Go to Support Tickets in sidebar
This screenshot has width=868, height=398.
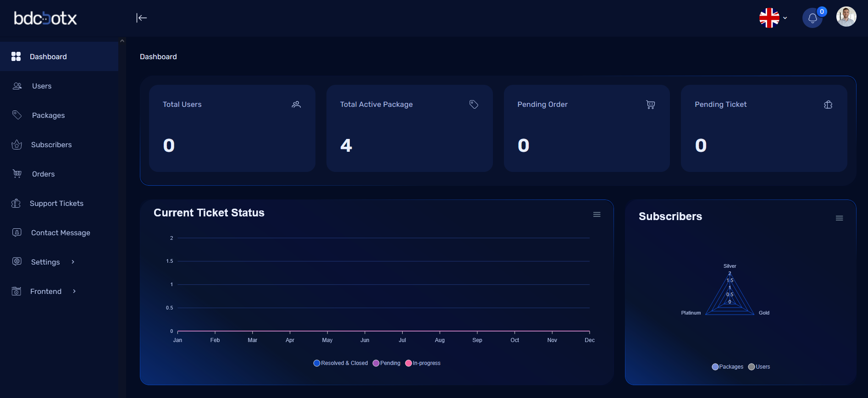pos(56,203)
